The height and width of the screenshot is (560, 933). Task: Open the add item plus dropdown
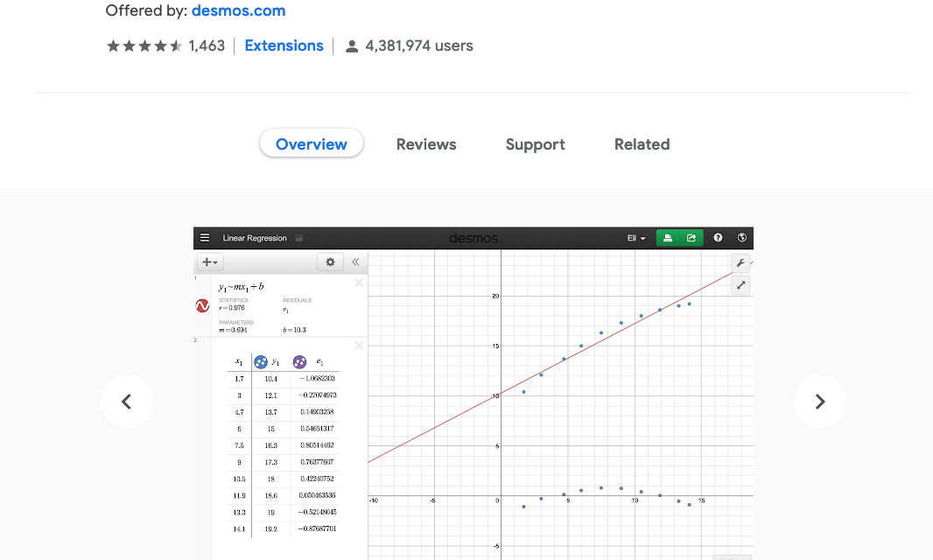[210, 262]
